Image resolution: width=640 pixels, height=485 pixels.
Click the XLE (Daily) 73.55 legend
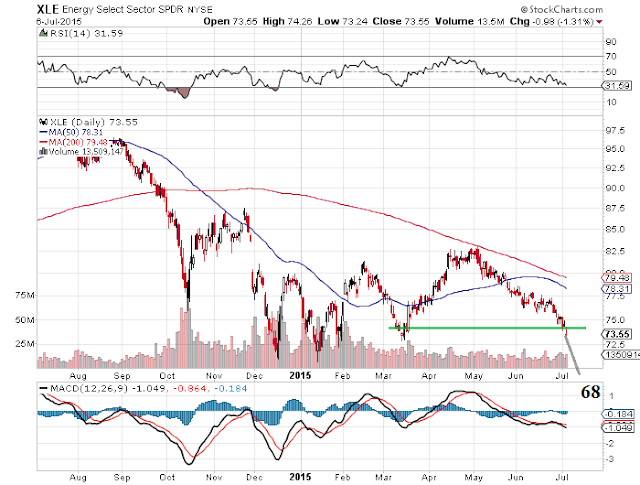point(93,122)
